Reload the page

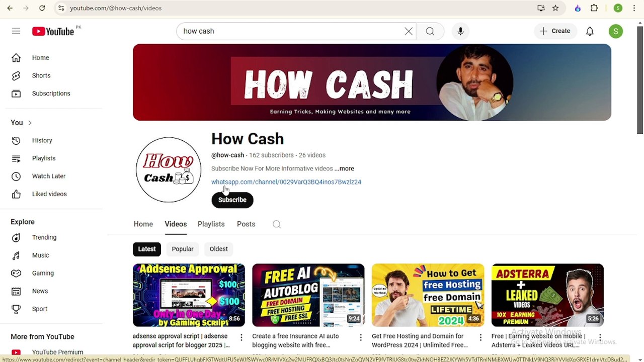coord(42,8)
